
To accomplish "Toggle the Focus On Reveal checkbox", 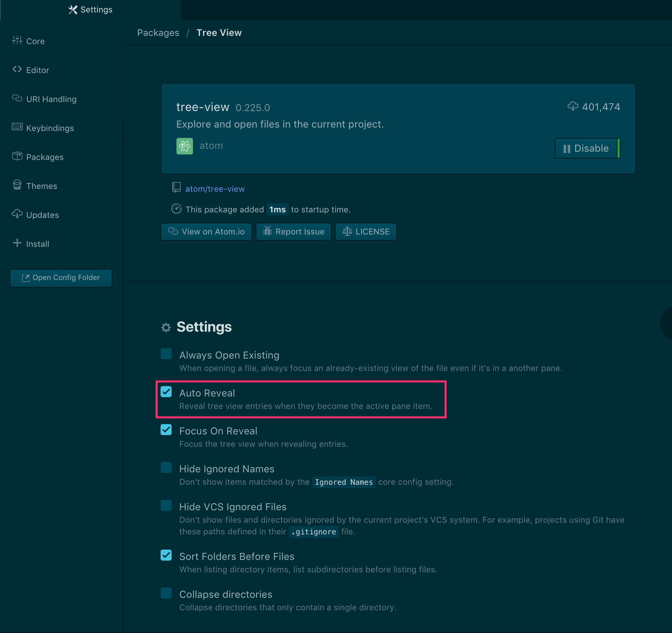I will [x=166, y=430].
